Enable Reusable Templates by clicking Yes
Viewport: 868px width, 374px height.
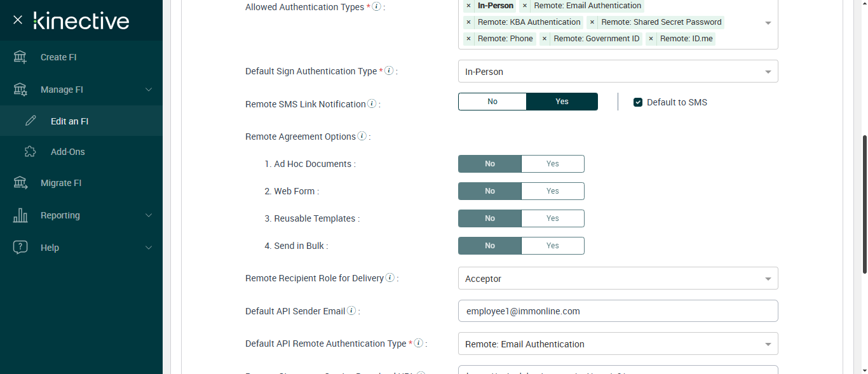pos(552,218)
